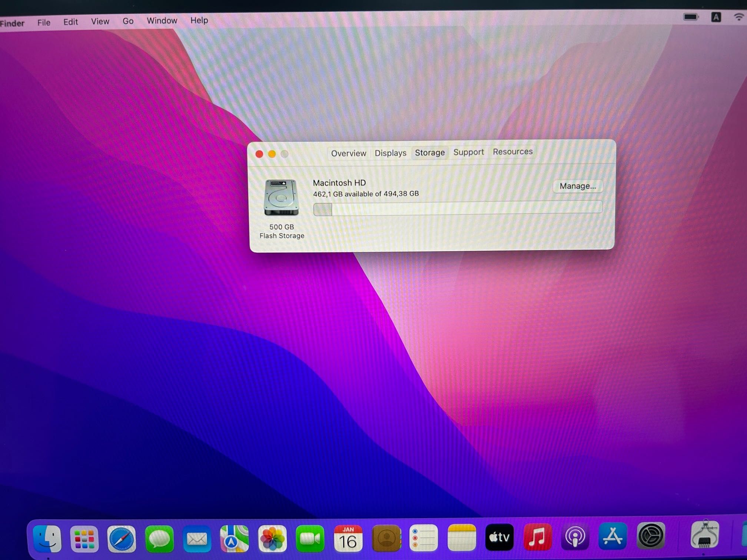
Task: Open Calendar showing JAN 16
Action: [x=348, y=538]
